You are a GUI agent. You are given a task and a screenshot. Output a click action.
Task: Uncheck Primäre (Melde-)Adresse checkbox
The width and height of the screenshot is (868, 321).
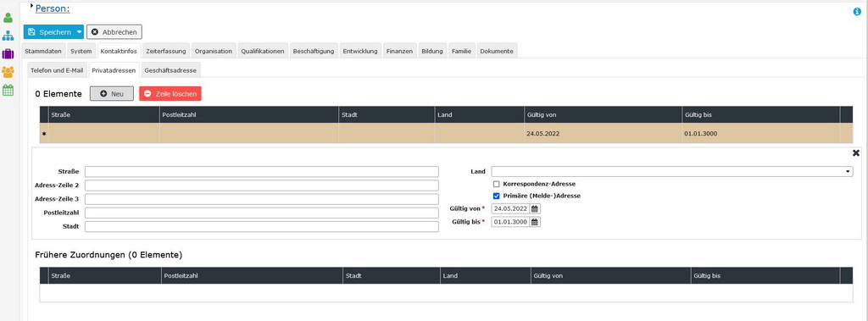click(497, 196)
